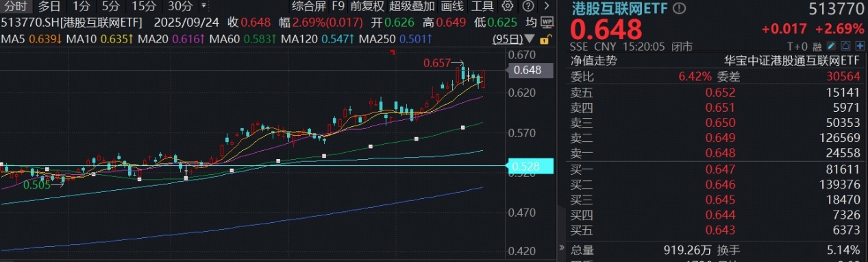Click the 净值走势 link
This screenshot has width=868, height=262.
[594, 60]
